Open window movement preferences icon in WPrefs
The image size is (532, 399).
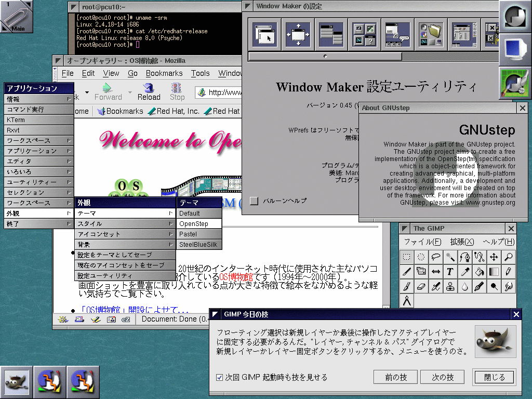point(298,35)
